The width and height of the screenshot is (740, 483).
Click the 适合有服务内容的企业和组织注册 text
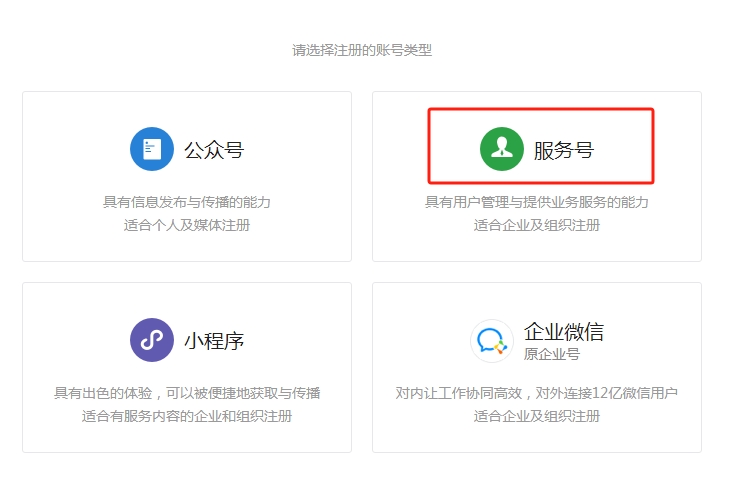click(187, 416)
